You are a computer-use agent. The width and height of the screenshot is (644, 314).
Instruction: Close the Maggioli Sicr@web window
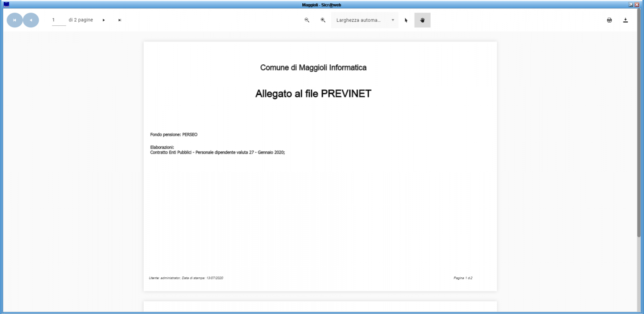[637, 5]
